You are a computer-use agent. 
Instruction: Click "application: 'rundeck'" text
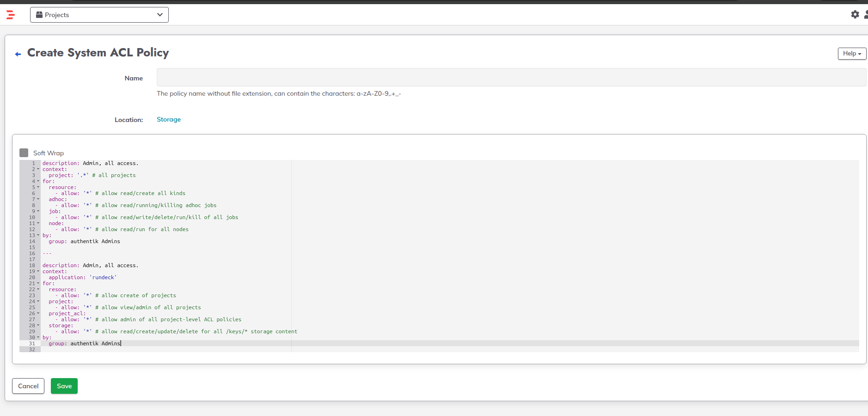click(x=83, y=277)
